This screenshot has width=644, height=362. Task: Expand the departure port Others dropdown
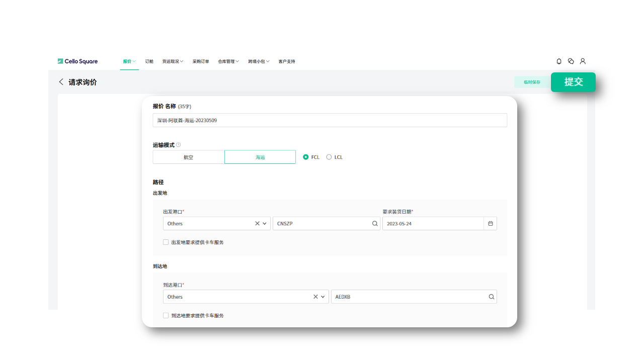pos(265,224)
